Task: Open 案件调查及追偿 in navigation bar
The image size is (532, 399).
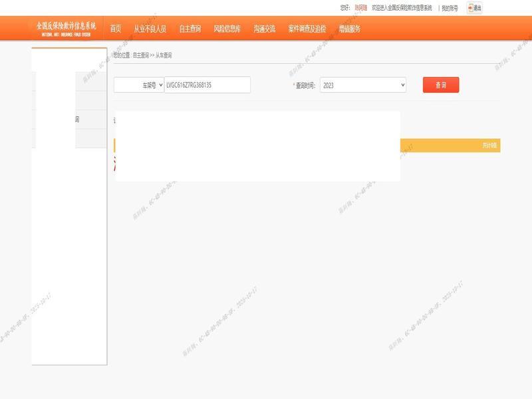Action: click(307, 29)
